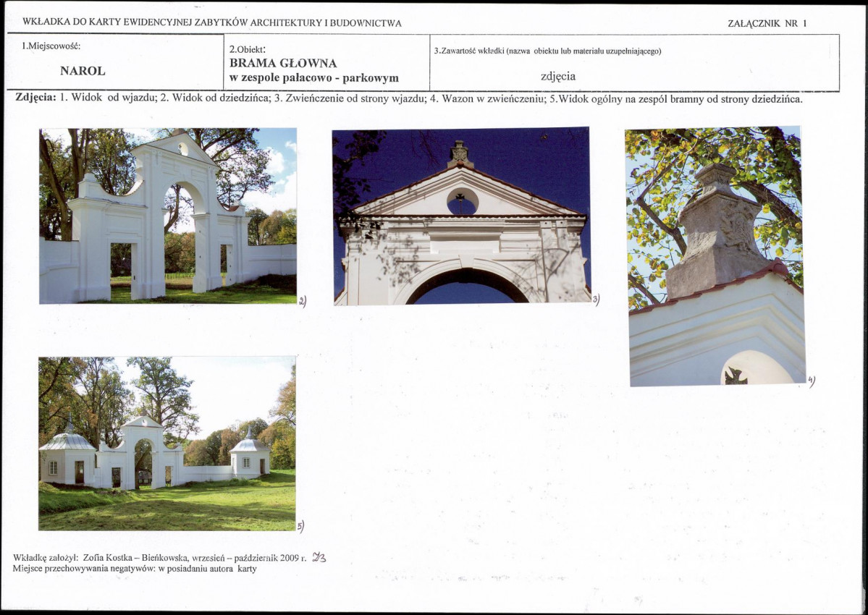This screenshot has height=615, width=868.
Task: Click the gate photo viewed from courtyard
Action: coord(168,216)
